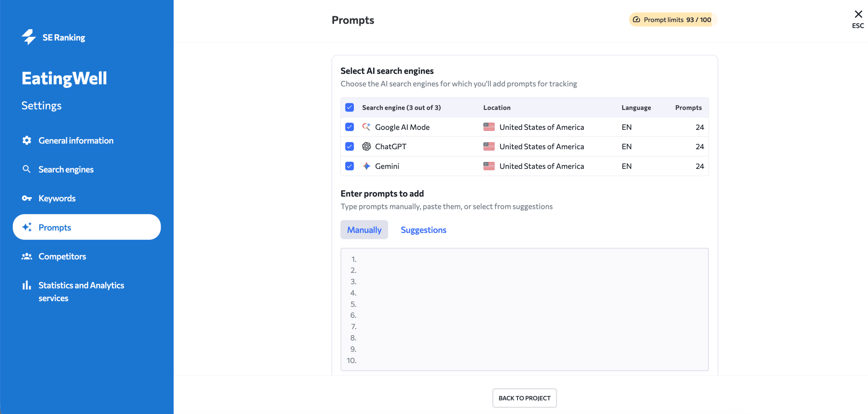Click the Back to Project button
The image size is (868, 414).
[x=524, y=398]
